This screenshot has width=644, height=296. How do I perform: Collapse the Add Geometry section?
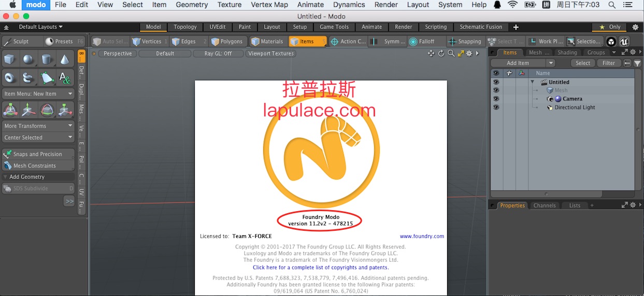click(x=6, y=177)
